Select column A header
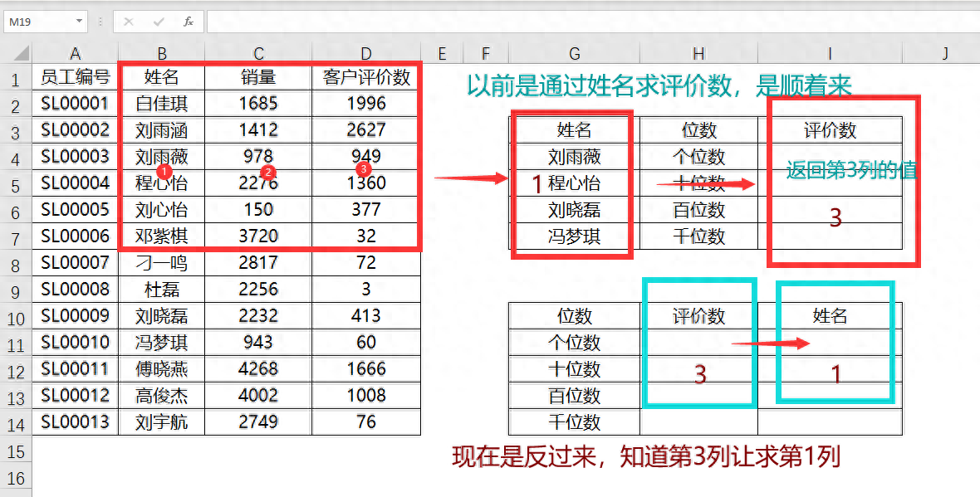This screenshot has width=980, height=497. 75,54
